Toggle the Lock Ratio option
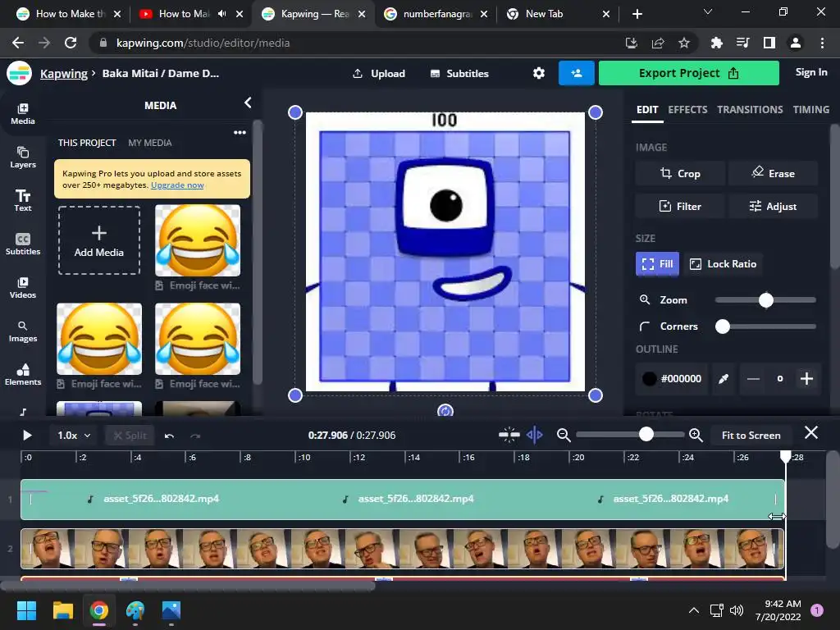The width and height of the screenshot is (840, 630). tap(724, 264)
